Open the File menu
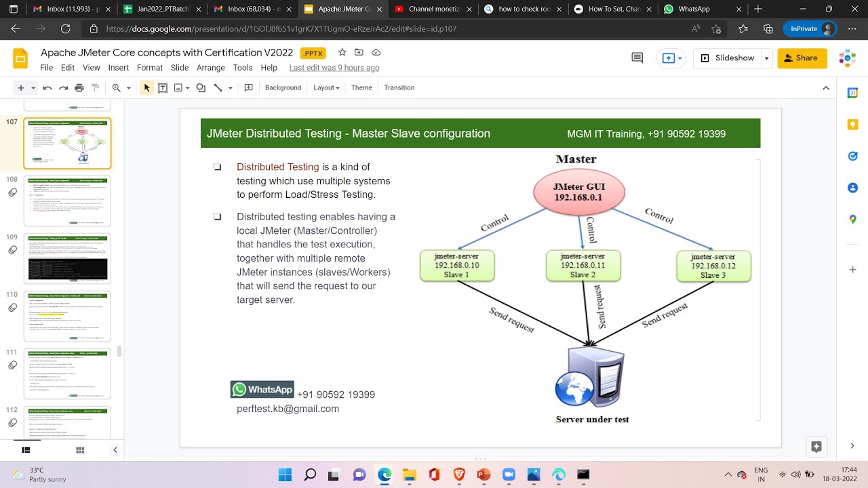Viewport: 868px width, 488px height. (x=47, y=68)
